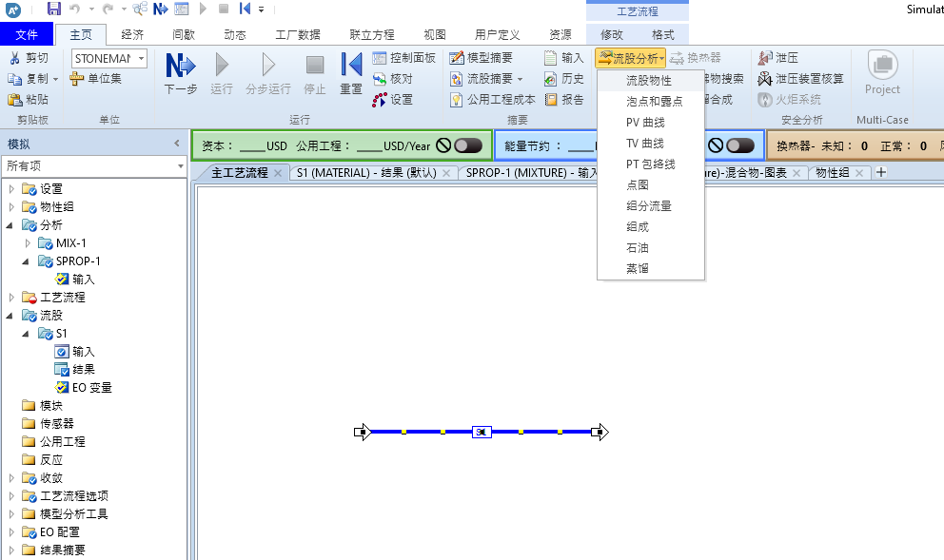This screenshot has width=944, height=560.
Task: Click the 报告 report icon
Action: [x=551, y=100]
